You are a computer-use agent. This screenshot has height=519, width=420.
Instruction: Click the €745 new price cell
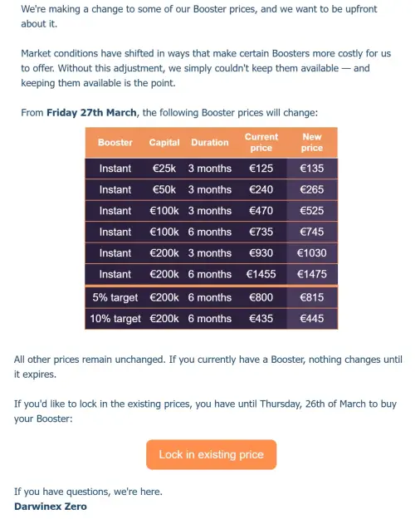click(312, 232)
